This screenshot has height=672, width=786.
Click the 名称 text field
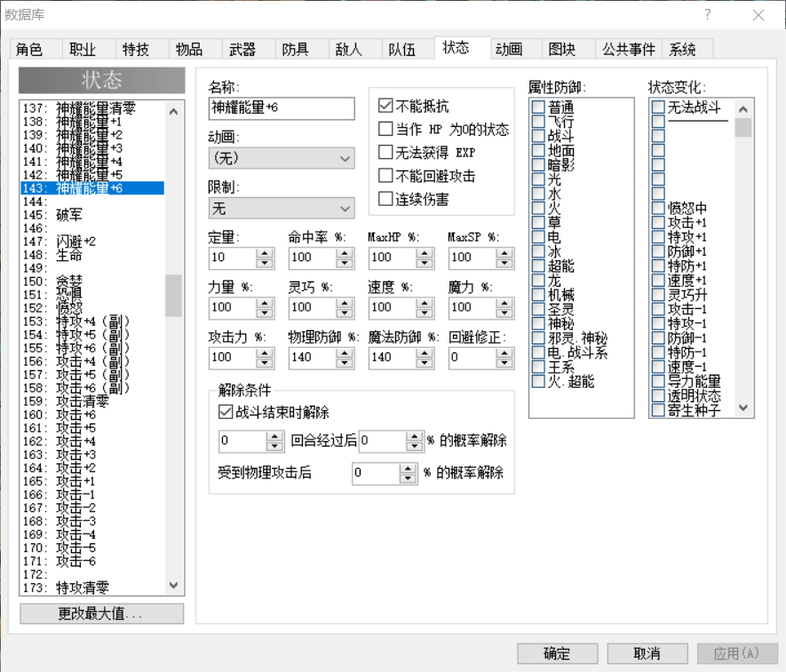282,108
